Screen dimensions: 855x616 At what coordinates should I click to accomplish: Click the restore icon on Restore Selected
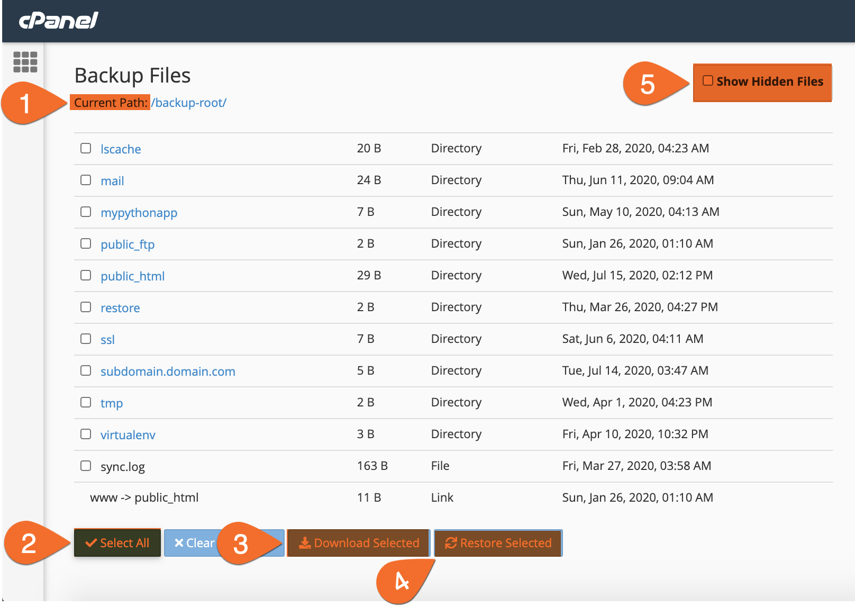click(450, 542)
